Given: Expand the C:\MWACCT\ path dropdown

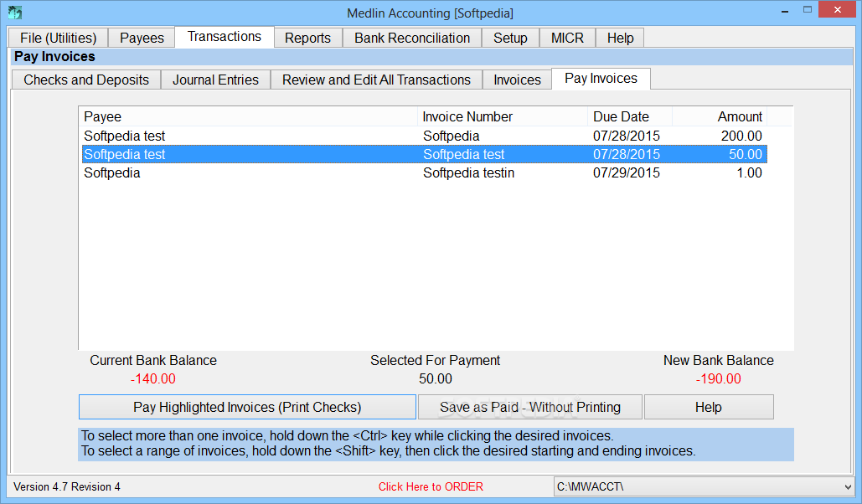Looking at the screenshot, I should click(x=847, y=487).
